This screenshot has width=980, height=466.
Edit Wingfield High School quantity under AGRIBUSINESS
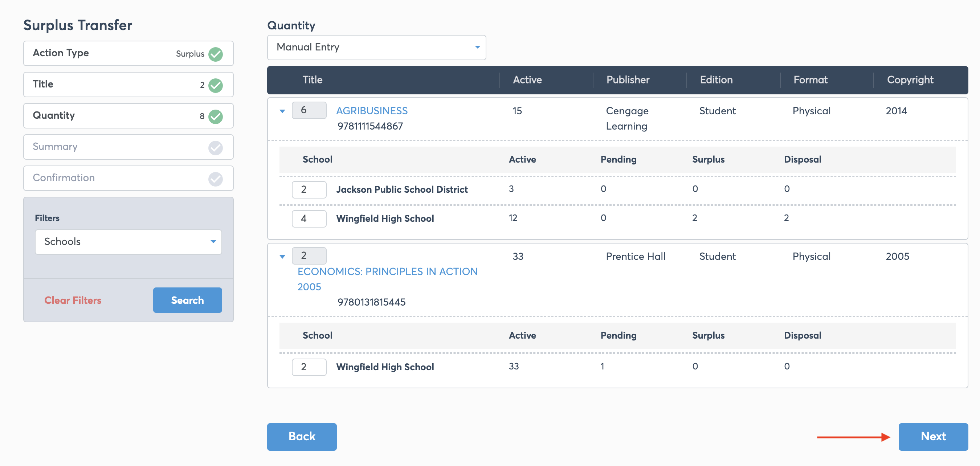coord(309,218)
